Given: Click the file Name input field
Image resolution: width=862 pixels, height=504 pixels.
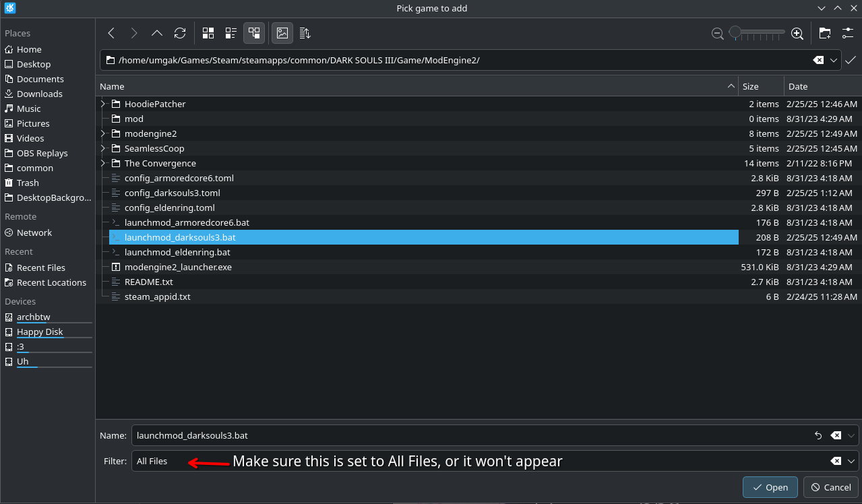Looking at the screenshot, I should point(495,435).
